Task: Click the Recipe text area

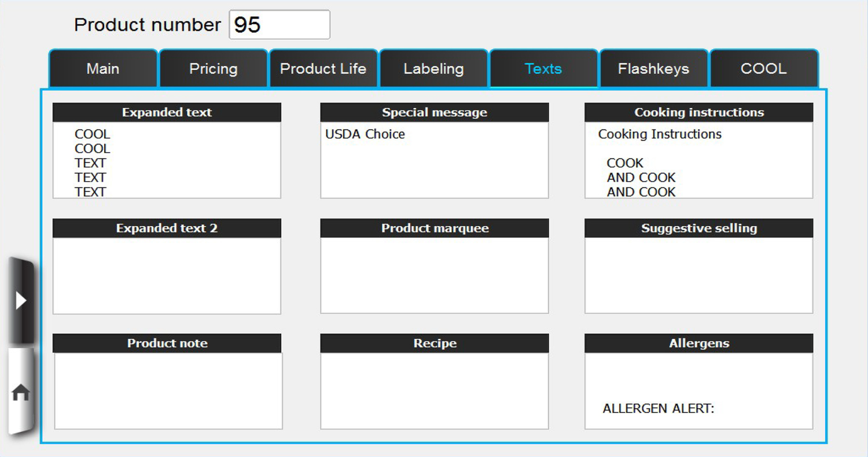Action: 434,391
